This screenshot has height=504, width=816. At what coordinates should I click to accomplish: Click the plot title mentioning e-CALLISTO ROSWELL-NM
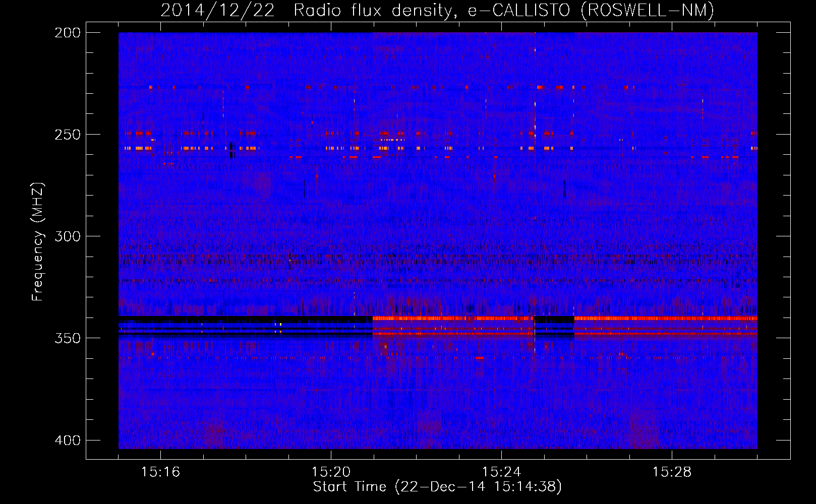[x=437, y=10]
